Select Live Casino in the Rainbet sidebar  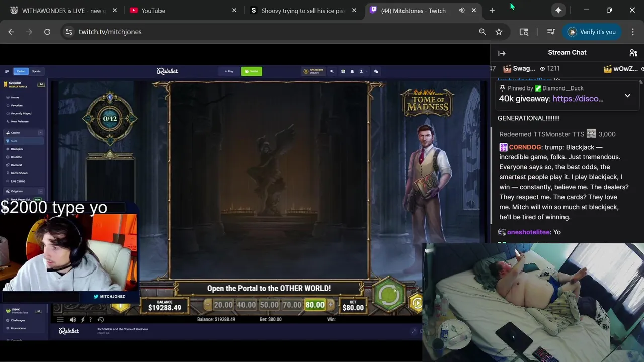point(18,181)
